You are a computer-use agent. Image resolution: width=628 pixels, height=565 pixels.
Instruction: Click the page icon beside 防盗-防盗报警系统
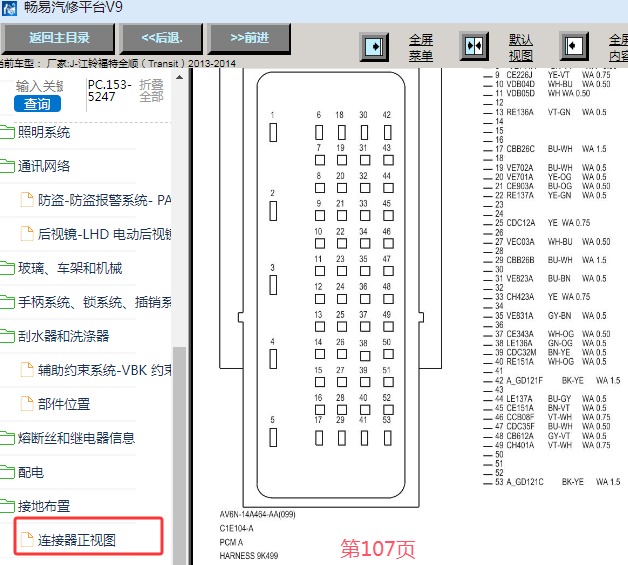point(27,199)
